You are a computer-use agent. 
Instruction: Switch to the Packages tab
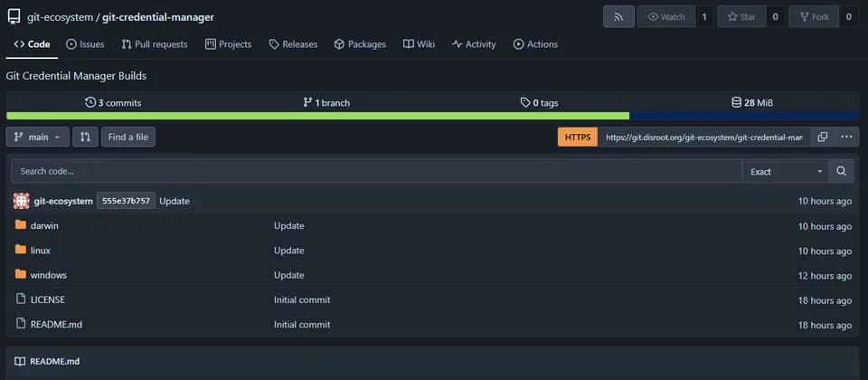360,44
